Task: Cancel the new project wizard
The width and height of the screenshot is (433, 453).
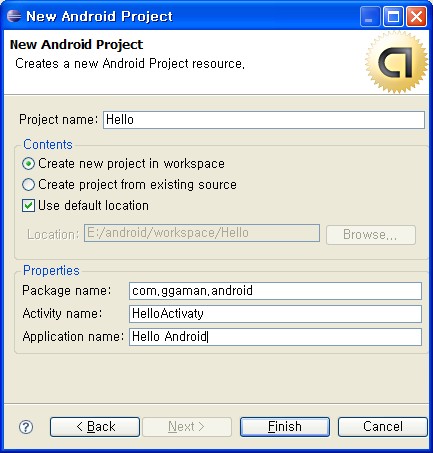Action: coord(383,427)
